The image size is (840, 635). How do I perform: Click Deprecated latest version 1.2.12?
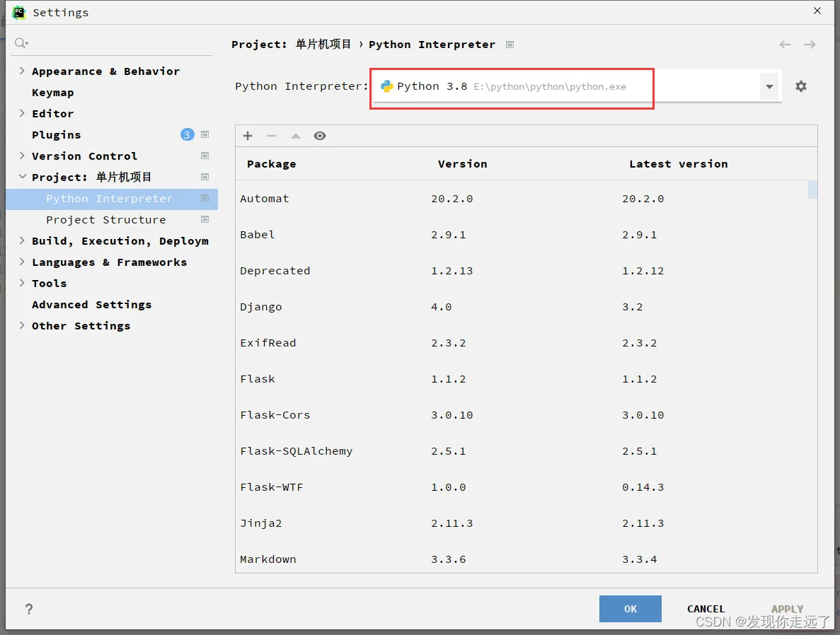[x=643, y=271]
